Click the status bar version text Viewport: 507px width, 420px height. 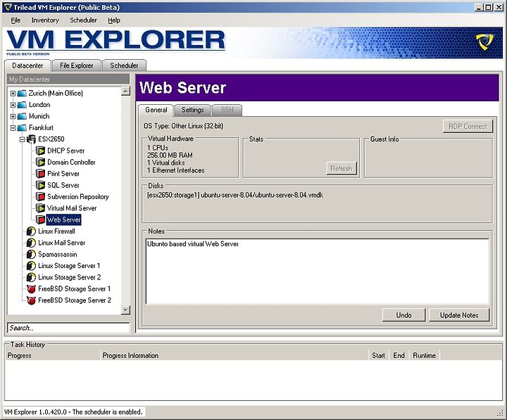coord(73,412)
